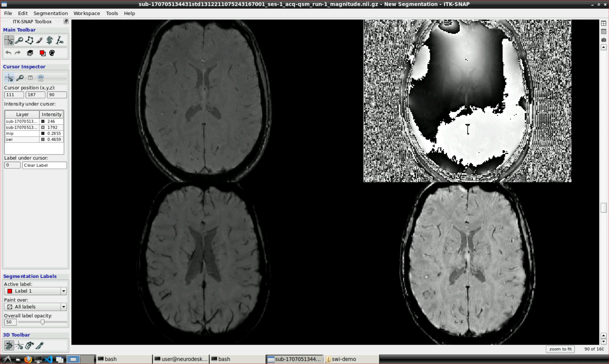Click the cursor x position field
Screen dimensions: 609x364
point(14,95)
